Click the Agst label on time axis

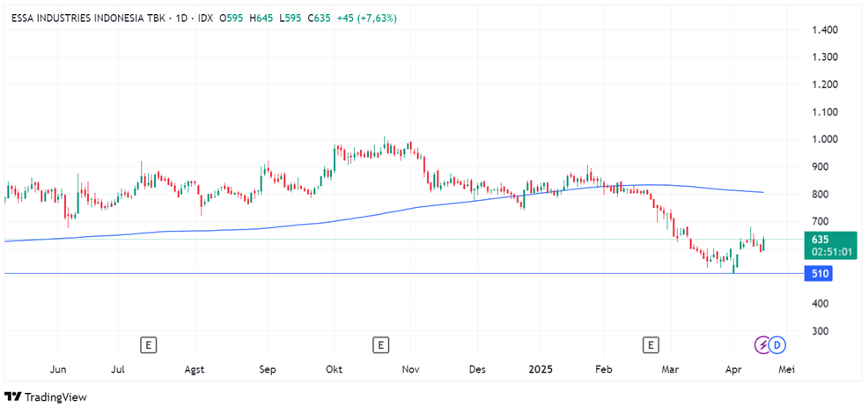195,370
